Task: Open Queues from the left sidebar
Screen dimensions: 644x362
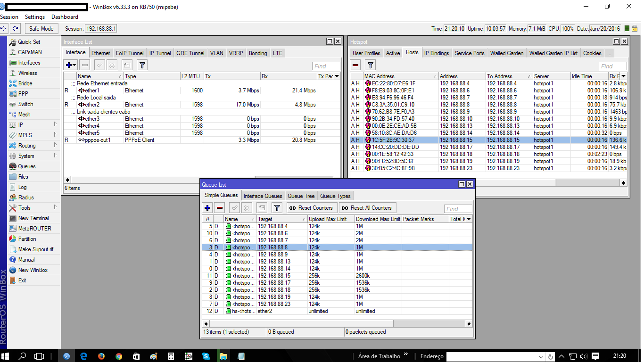Action: (x=26, y=166)
